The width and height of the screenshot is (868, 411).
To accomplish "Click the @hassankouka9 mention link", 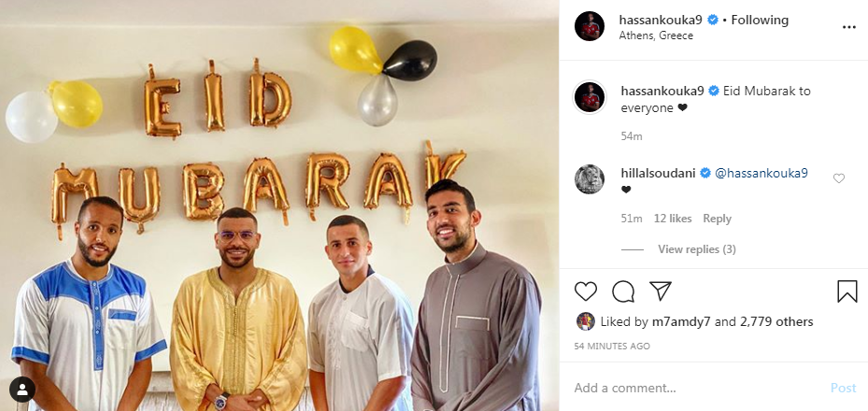I will (x=761, y=173).
